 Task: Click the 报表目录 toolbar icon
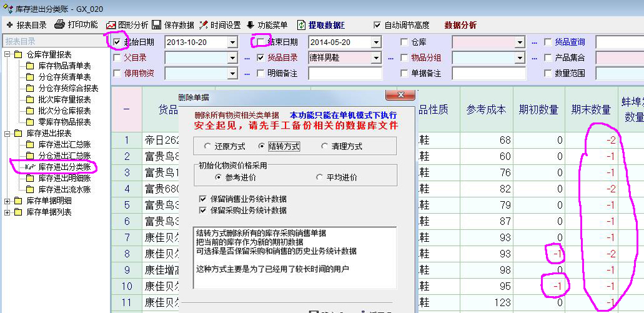9,25
